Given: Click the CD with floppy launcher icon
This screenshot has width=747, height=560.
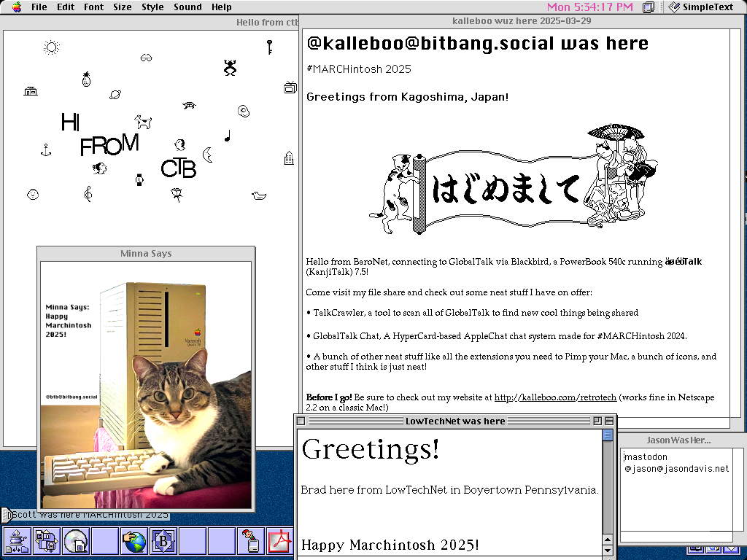Looking at the screenshot, I should tap(76, 541).
